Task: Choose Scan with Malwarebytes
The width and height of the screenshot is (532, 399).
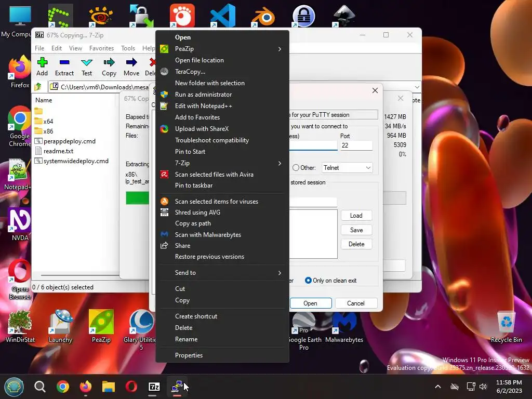Action: [x=222, y=235]
